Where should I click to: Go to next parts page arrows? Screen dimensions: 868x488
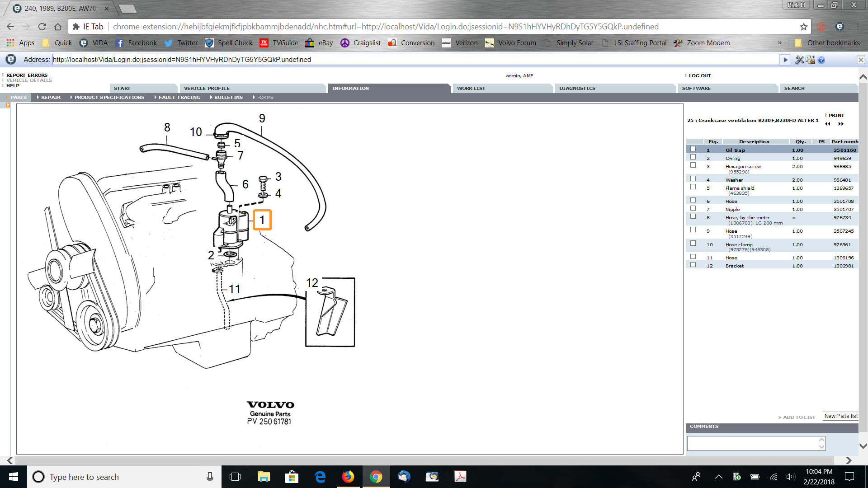(x=841, y=124)
